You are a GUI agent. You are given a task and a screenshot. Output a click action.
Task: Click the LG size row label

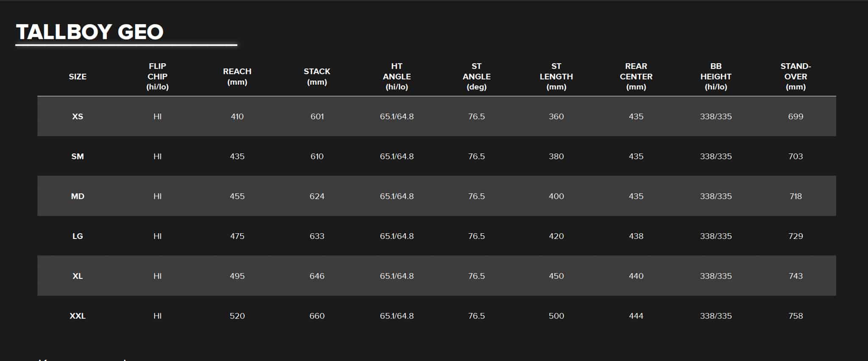78,236
